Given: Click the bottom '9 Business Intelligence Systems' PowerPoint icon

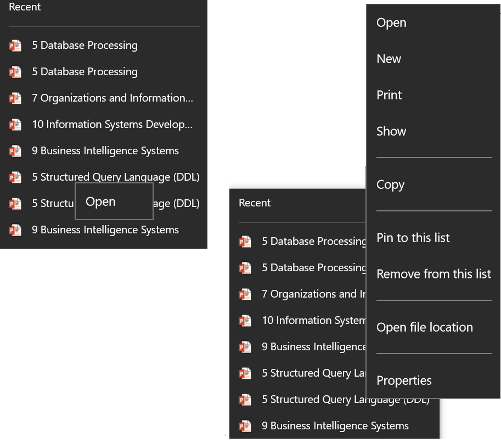Looking at the screenshot, I should click(15, 229).
